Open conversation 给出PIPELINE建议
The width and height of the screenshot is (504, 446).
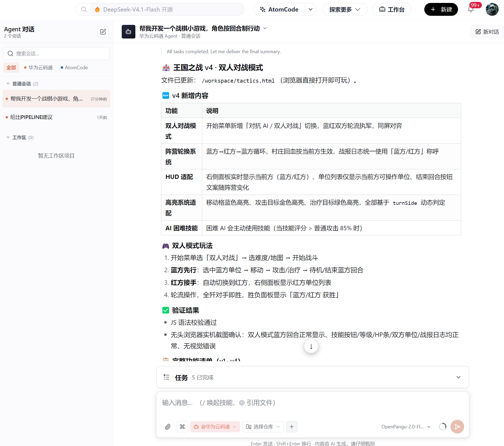[x=56, y=117]
